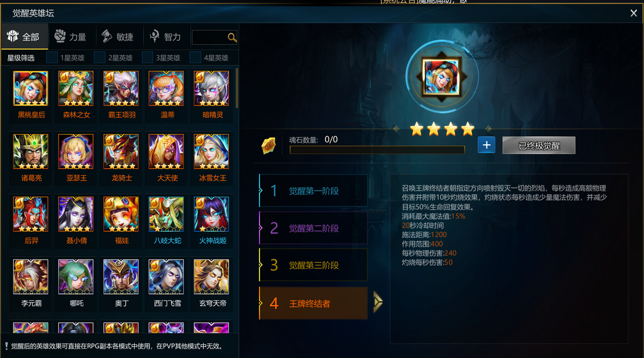The width and height of the screenshot is (644, 358).
Task: Switch to the 力量 tab
Action: (72, 37)
